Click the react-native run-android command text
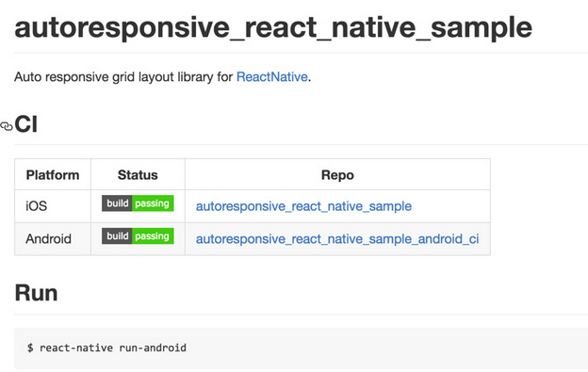This screenshot has width=588, height=372. (113, 348)
